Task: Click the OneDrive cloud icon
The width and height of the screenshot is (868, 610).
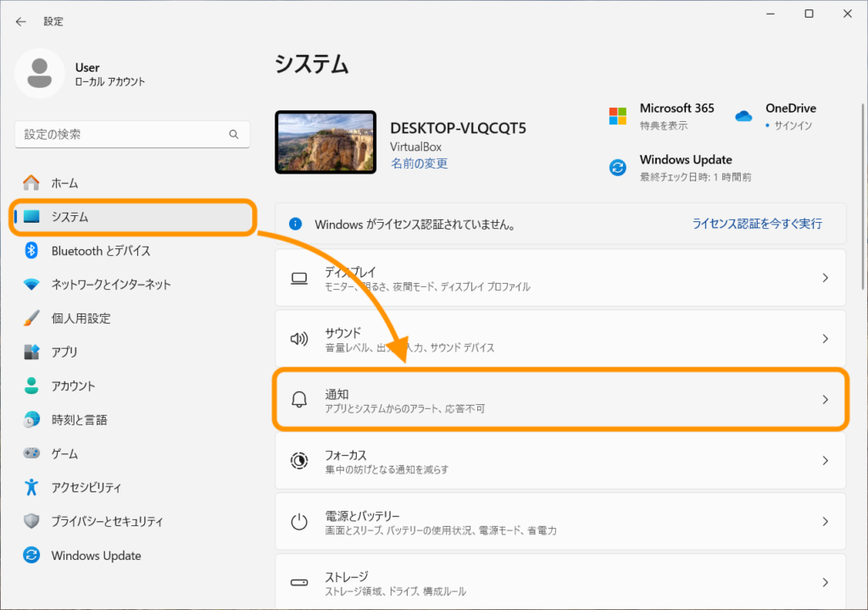Action: 743,116
